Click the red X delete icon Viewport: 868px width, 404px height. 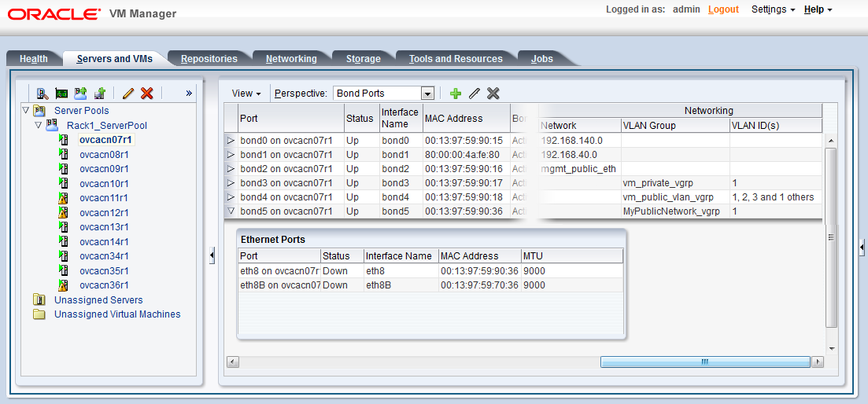pos(146,93)
